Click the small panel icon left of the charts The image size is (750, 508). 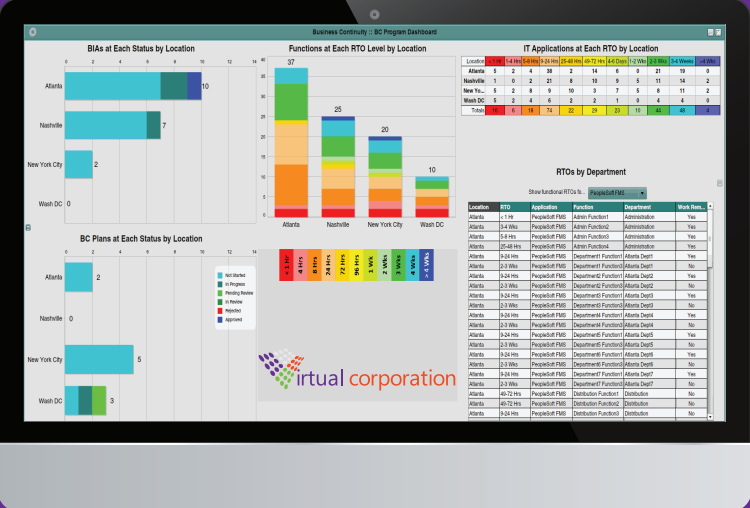point(28,228)
